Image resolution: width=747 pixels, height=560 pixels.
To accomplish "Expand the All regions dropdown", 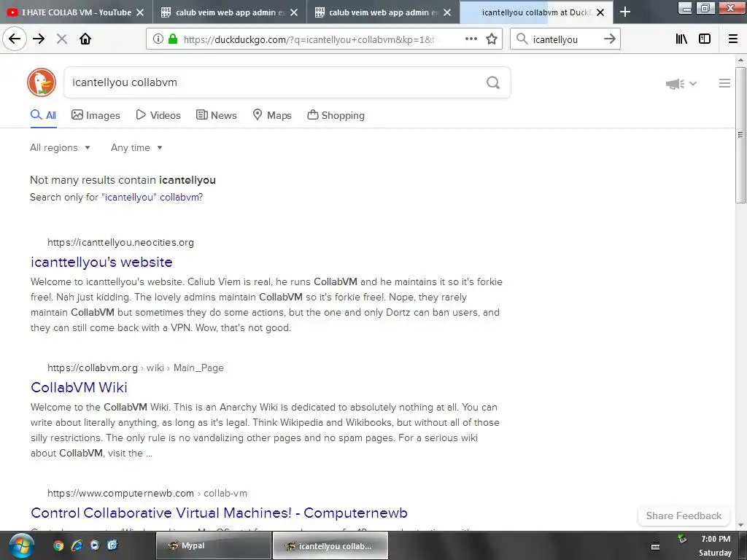I will tap(60, 147).
